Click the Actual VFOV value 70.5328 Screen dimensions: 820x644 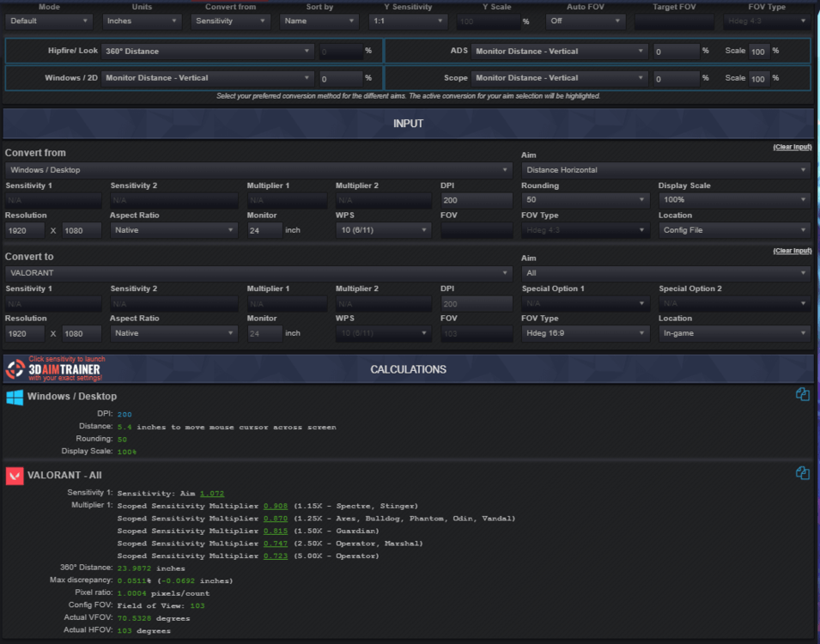click(x=135, y=618)
